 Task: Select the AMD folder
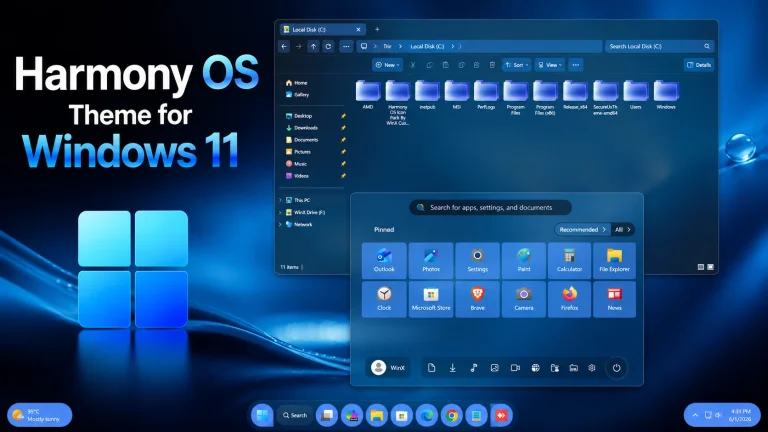(368, 95)
